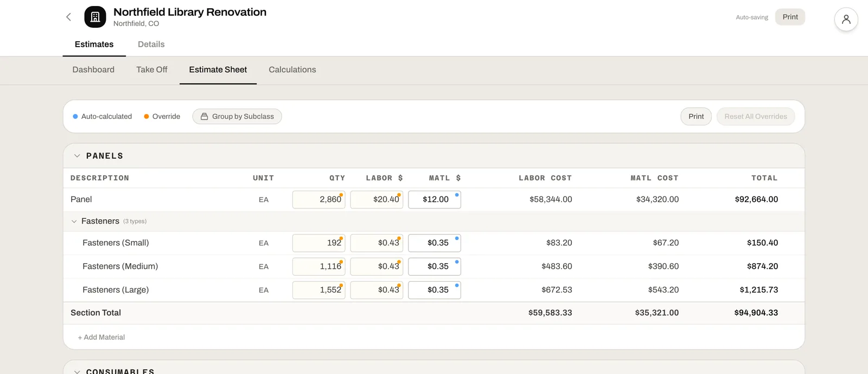Edit the Fasteners (Large) labor rate field
This screenshot has height=374, width=868.
tap(376, 290)
